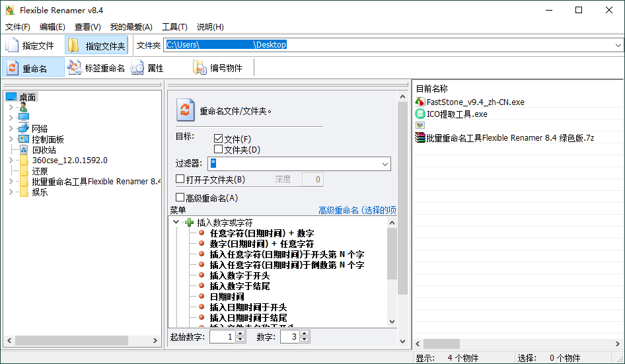Image resolution: width=625 pixels, height=364 pixels.
Task: Uncheck the 文件(F) checkbox
Action: [219, 139]
